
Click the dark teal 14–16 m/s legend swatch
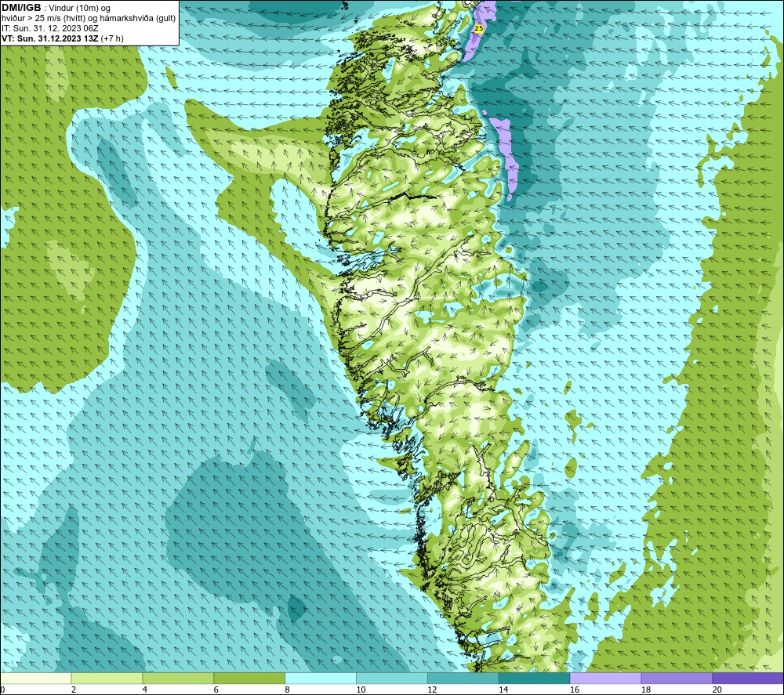pyautogui.click(x=535, y=678)
